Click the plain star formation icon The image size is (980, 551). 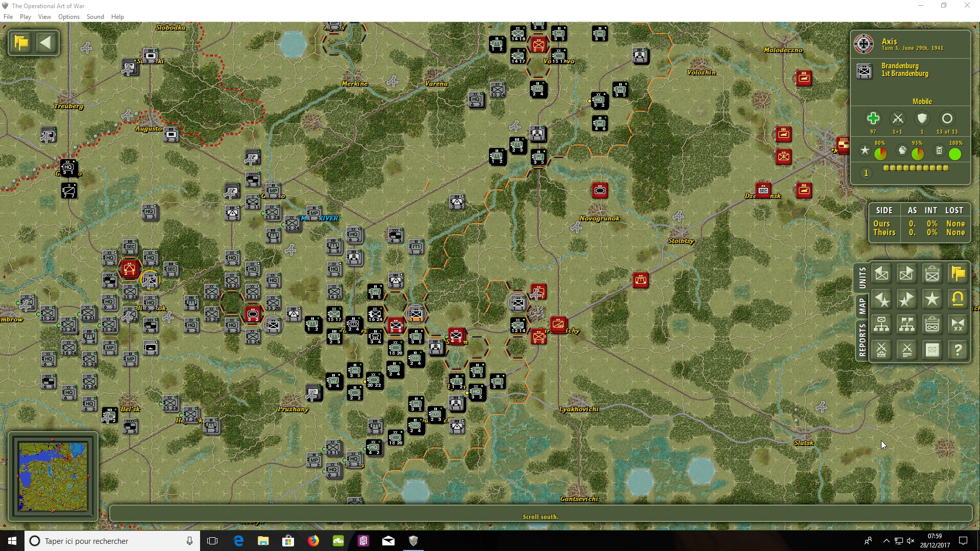(932, 299)
